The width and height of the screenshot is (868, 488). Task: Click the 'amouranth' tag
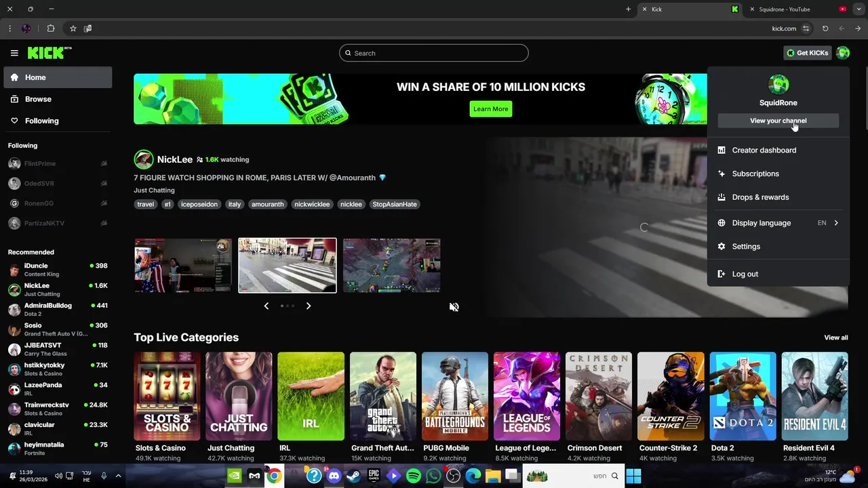[267, 204]
